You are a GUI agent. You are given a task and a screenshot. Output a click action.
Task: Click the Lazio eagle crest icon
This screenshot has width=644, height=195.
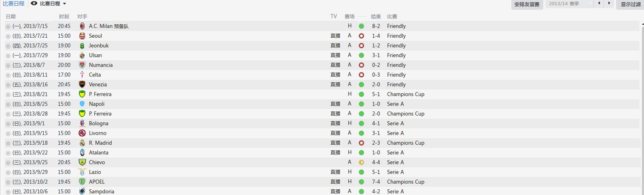coord(82,172)
